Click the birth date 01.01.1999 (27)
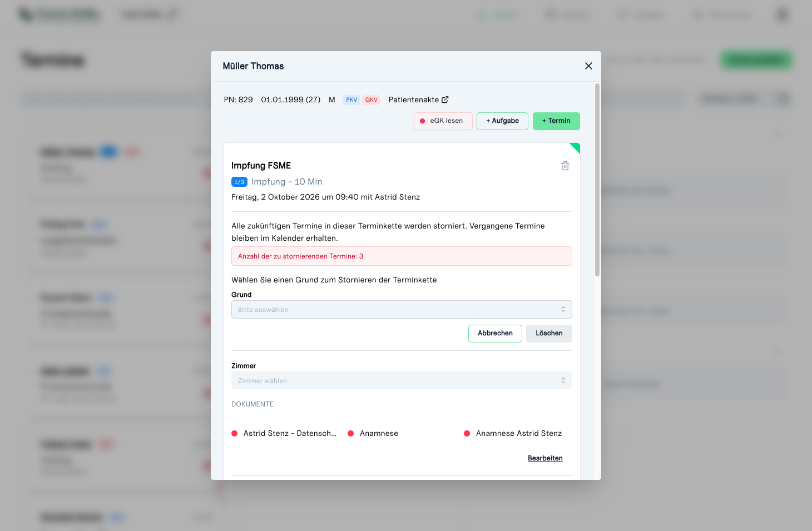Viewport: 812px width, 531px height. [x=290, y=100]
